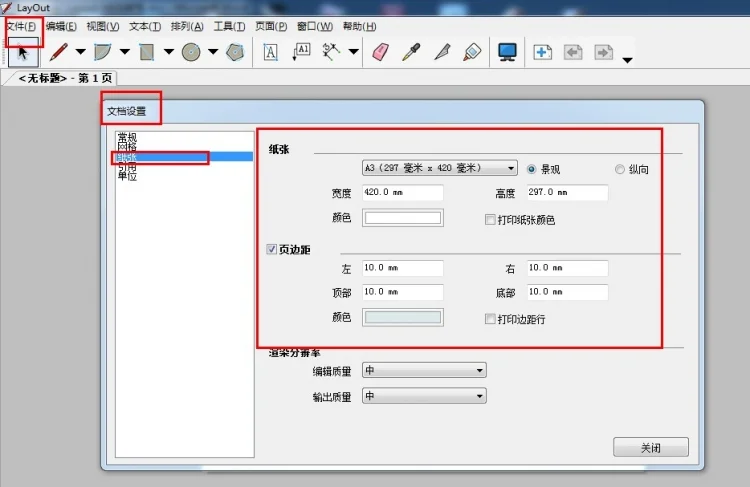Expand the 输出质量 quality dropdown
750x487 pixels.
coord(424,396)
